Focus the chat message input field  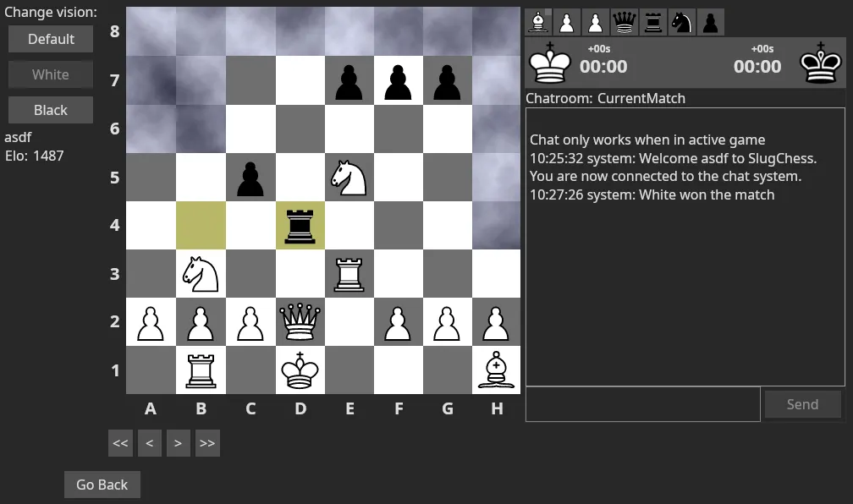642,404
